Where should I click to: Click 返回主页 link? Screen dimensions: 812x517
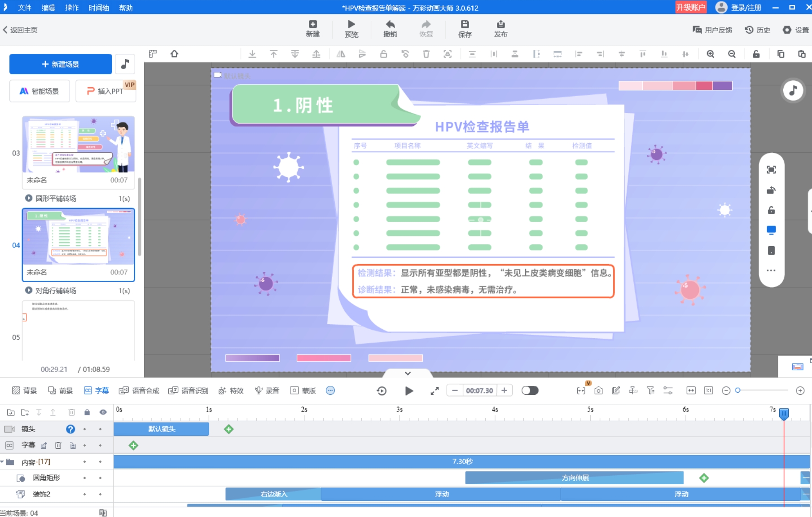click(x=20, y=30)
